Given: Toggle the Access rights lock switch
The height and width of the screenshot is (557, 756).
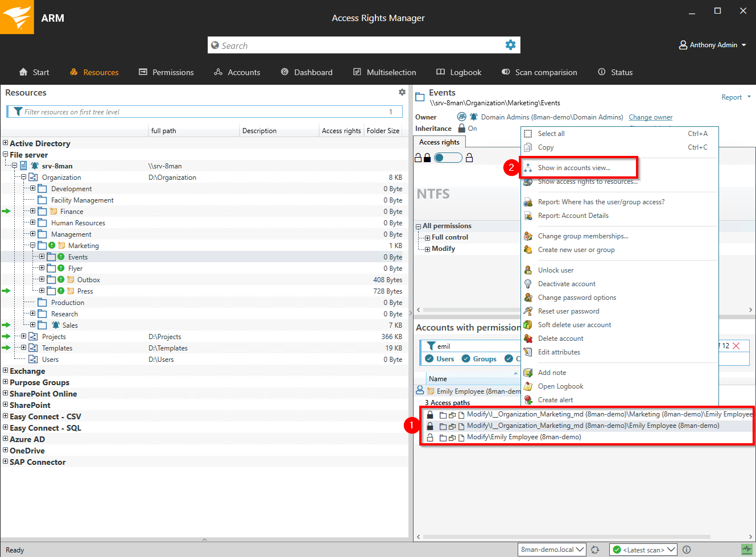Looking at the screenshot, I should click(448, 158).
